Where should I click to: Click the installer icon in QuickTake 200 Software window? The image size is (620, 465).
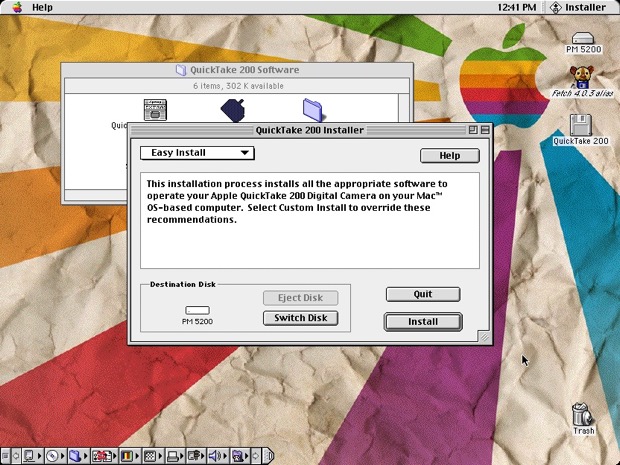pos(155,110)
